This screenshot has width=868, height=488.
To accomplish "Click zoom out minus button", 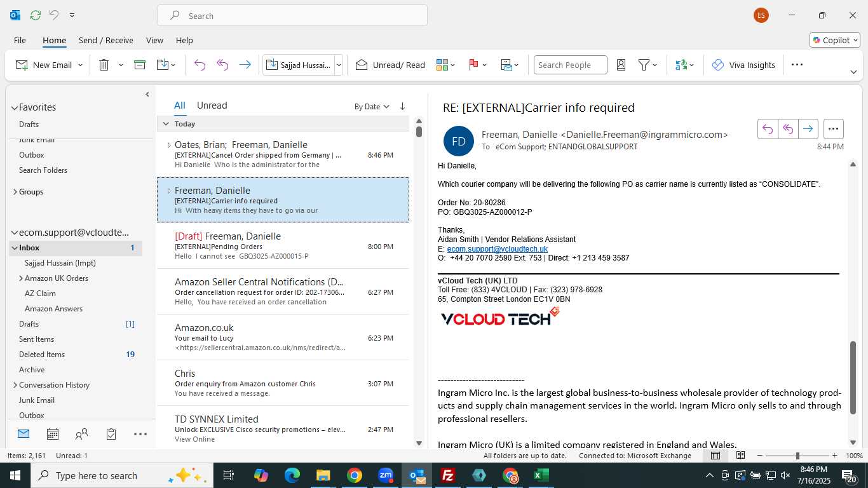I will point(759,456).
